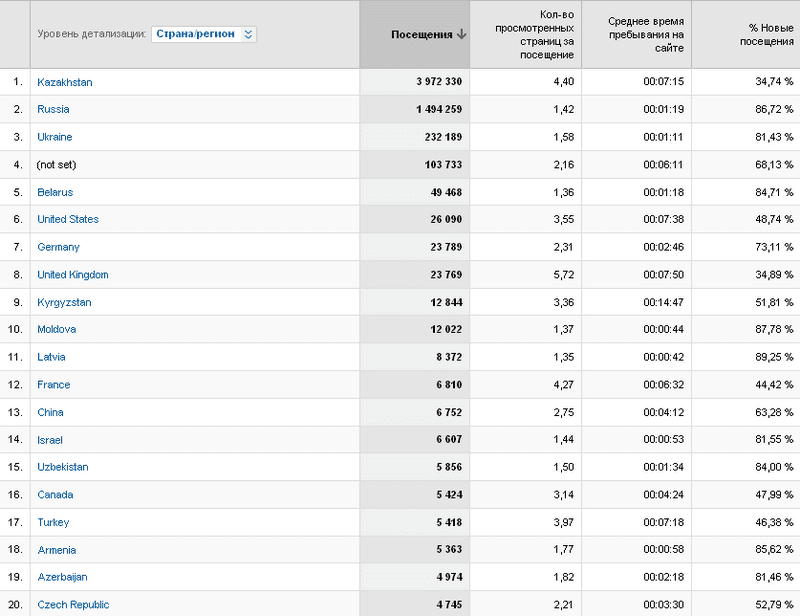Open the Armenia country link
Screen dimensions: 800x616
point(57,550)
